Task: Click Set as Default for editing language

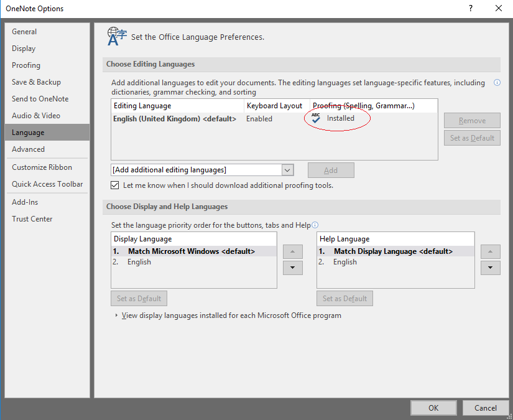Action: [472, 138]
